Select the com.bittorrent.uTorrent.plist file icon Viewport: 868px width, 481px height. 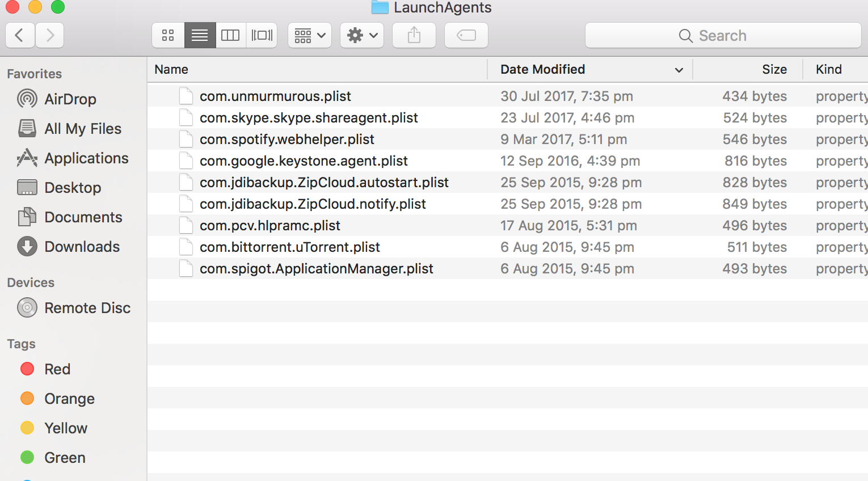click(186, 247)
